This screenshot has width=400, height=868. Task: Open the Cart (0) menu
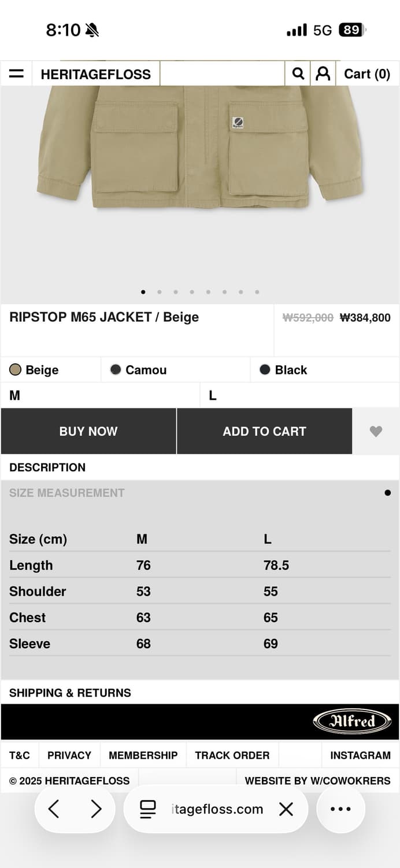click(367, 74)
